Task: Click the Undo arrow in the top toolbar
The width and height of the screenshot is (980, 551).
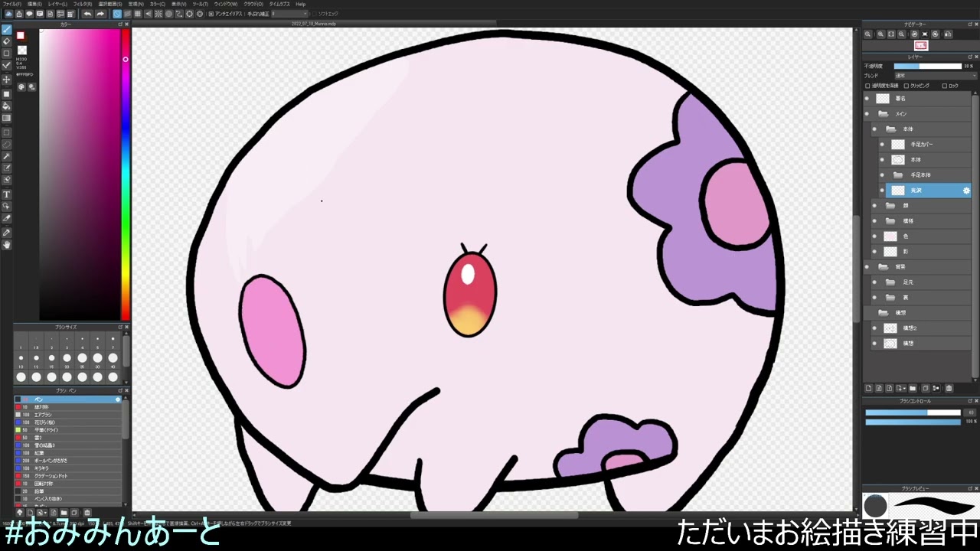Action: coord(88,14)
